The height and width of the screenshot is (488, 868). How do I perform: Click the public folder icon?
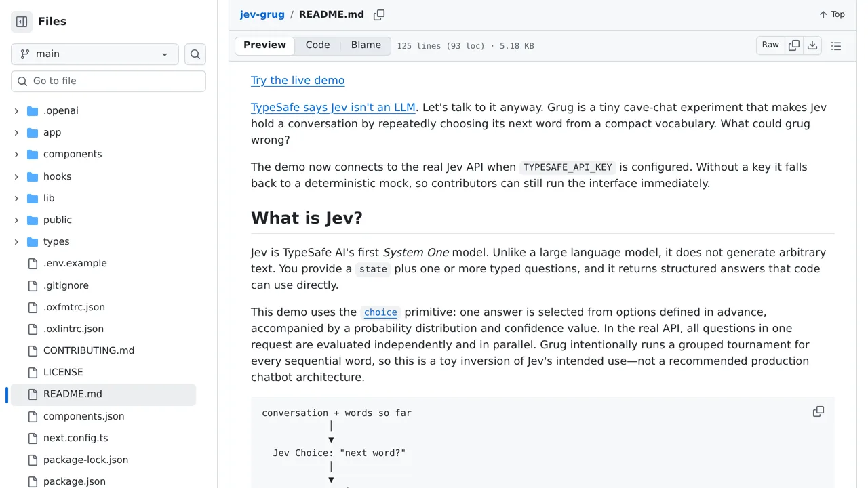pyautogui.click(x=33, y=220)
